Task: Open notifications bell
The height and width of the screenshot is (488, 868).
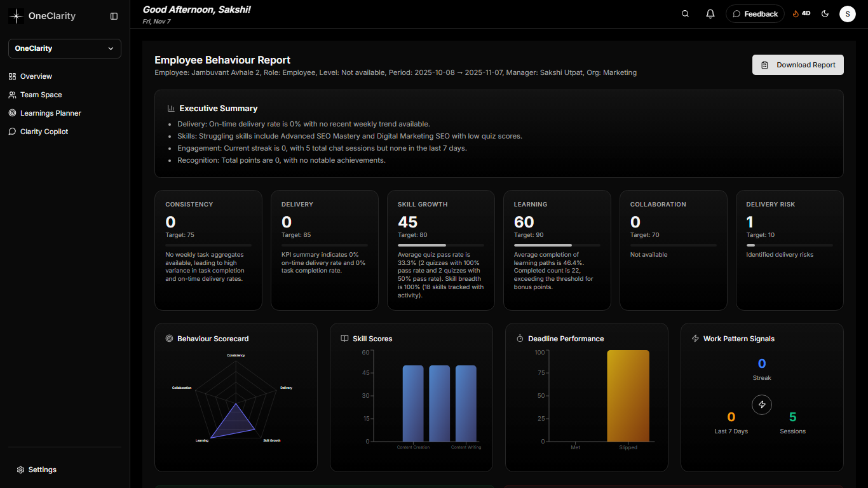Action: pos(710,14)
